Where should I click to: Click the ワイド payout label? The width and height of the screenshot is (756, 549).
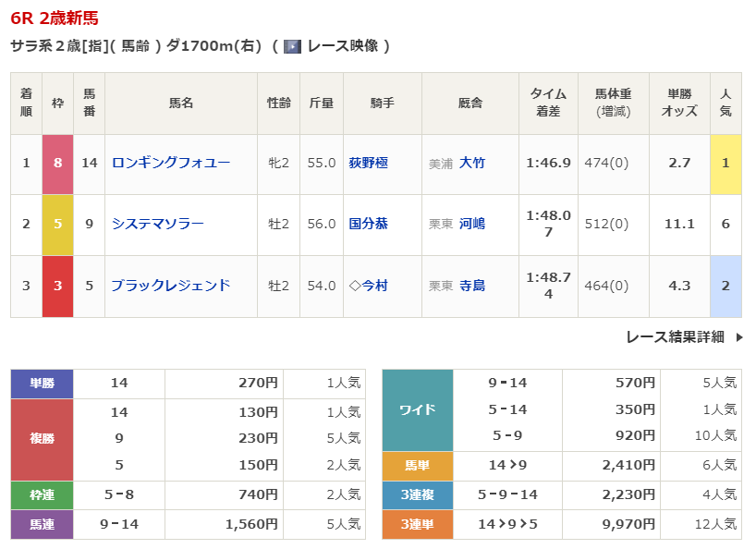417,409
